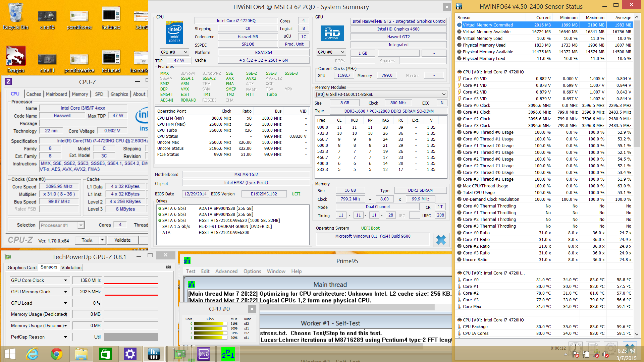The width and height of the screenshot is (644, 362).
Task: Switch to the Caches tab in CPU-Z
Action: [34, 94]
